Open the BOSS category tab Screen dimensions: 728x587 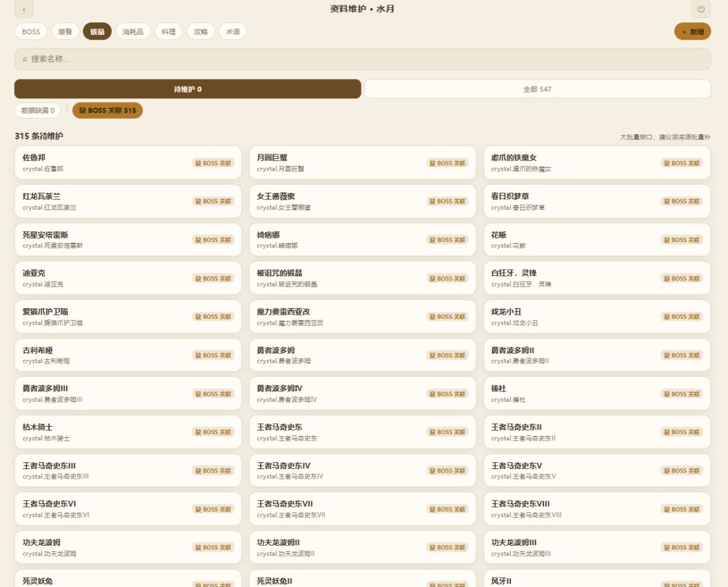pyautogui.click(x=31, y=32)
